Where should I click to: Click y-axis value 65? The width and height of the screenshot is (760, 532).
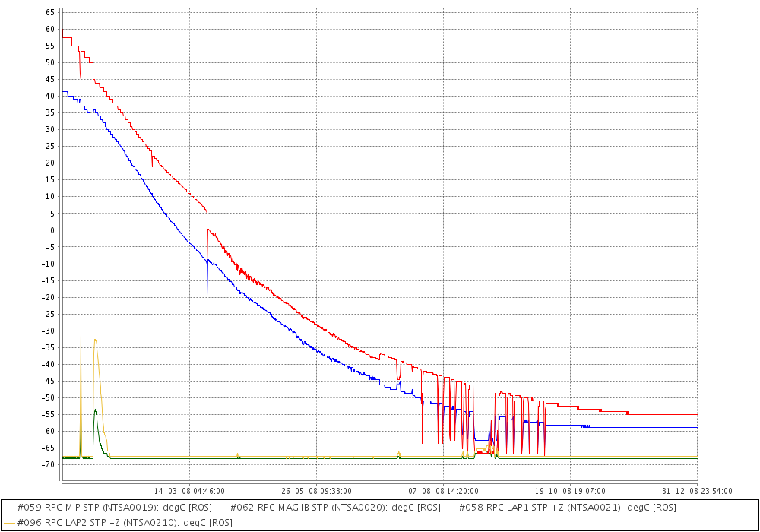[x=50, y=13]
